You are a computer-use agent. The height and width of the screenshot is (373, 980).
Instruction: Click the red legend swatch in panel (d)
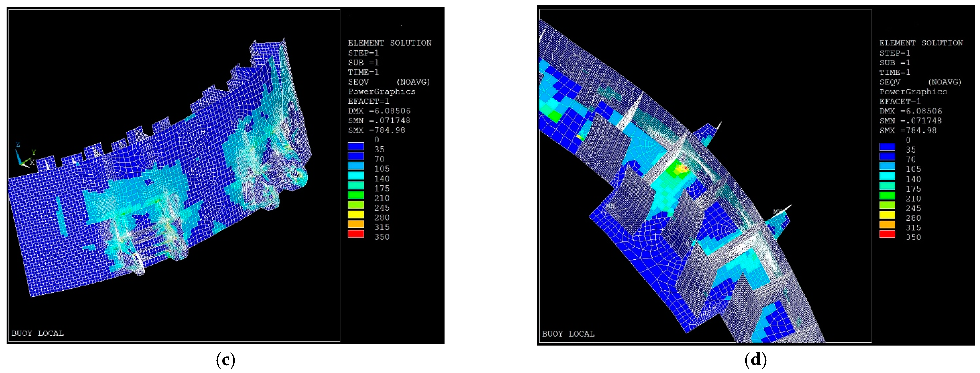click(x=887, y=234)
